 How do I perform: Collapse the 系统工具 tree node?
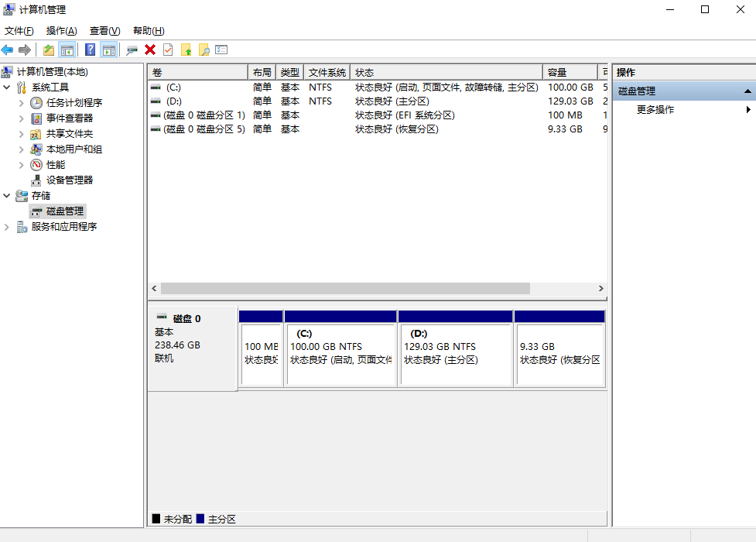[7, 87]
